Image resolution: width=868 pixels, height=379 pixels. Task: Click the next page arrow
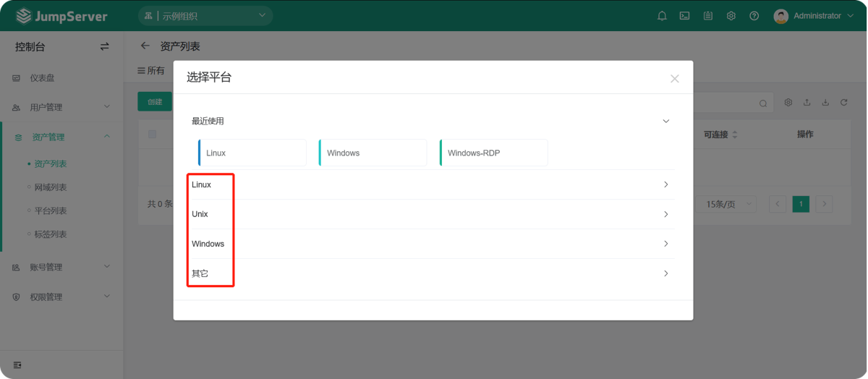[824, 205]
